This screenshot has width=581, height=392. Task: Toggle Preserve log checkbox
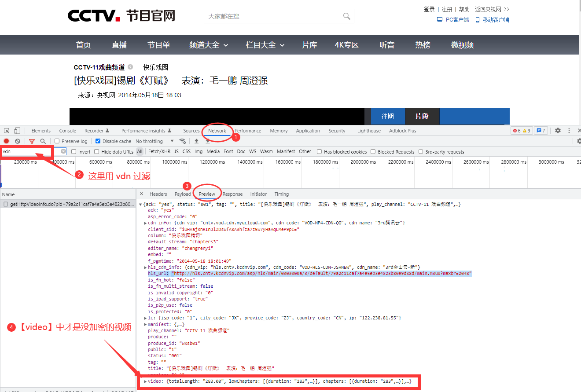click(57, 141)
